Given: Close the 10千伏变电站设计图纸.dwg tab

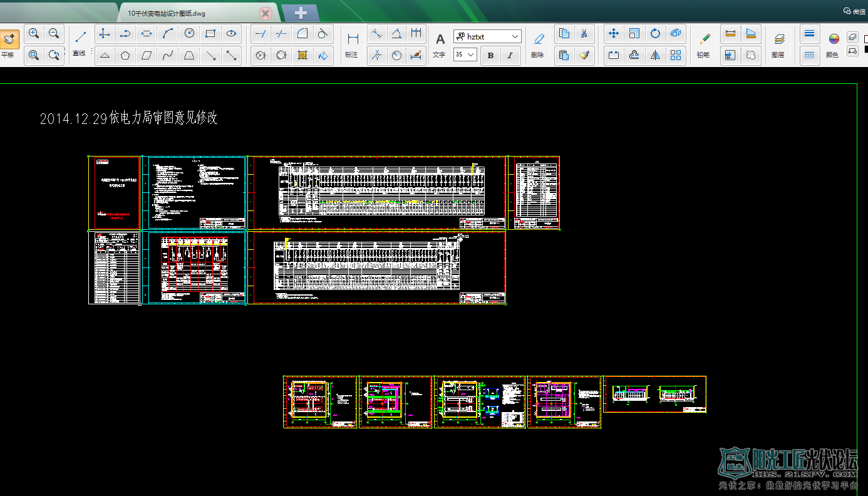Looking at the screenshot, I should (x=266, y=13).
